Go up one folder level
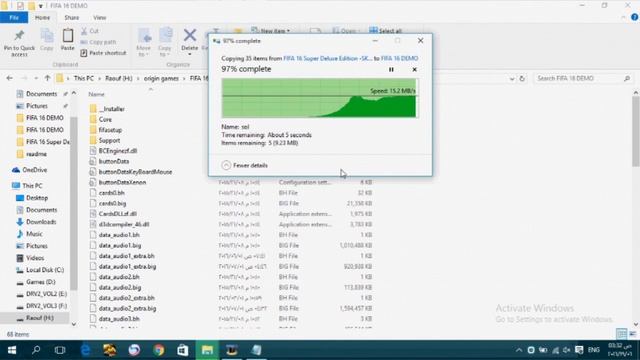The image size is (640, 360). click(x=47, y=78)
